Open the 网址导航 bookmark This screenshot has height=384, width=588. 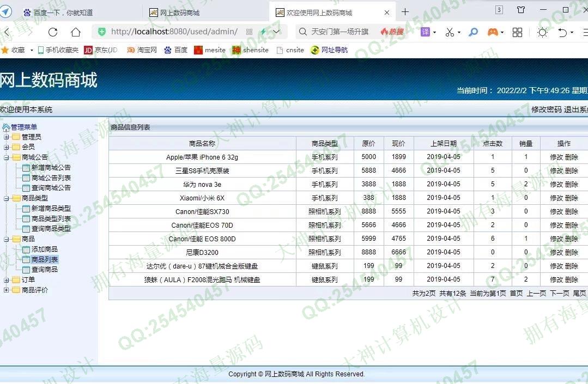(329, 50)
